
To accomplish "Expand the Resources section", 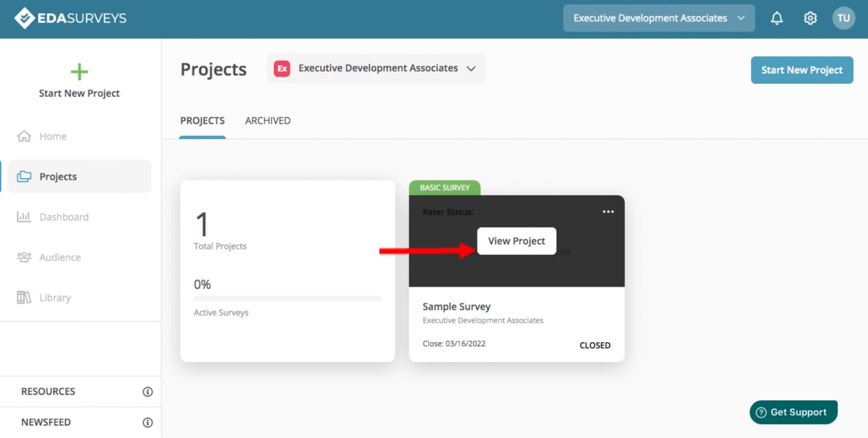I will (x=80, y=392).
